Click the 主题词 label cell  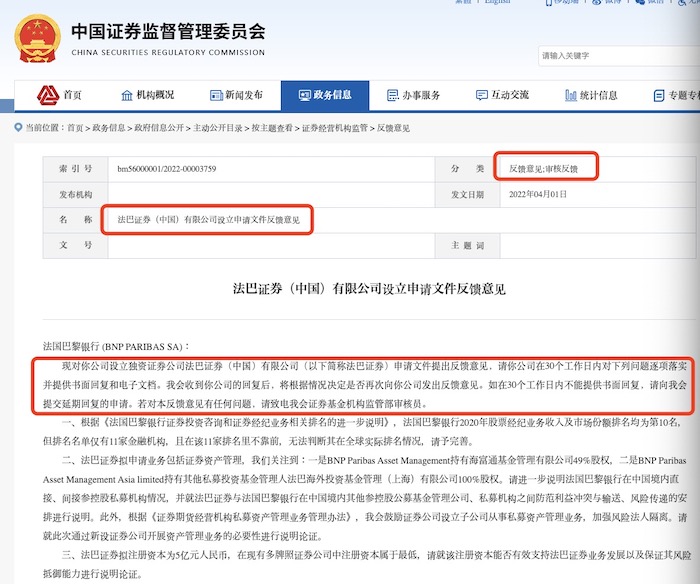(x=467, y=245)
